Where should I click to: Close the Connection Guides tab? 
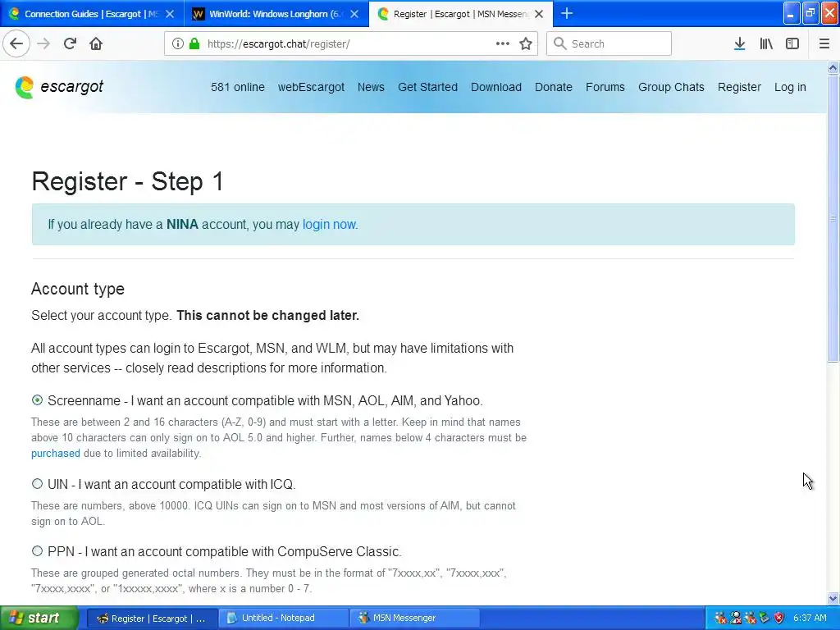click(x=170, y=14)
